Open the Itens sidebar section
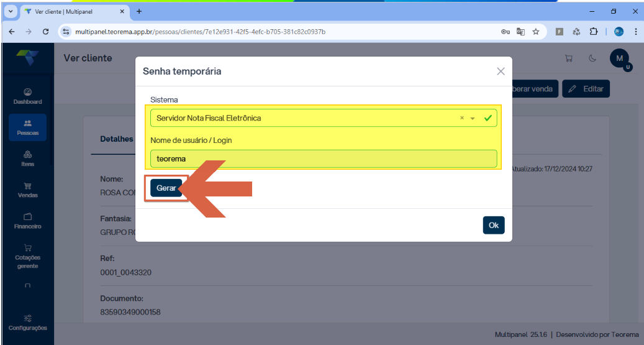 [x=27, y=159]
